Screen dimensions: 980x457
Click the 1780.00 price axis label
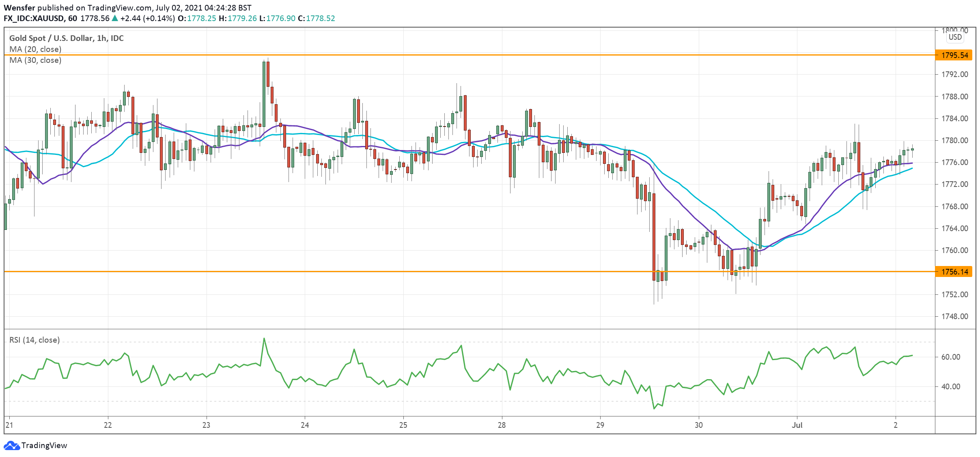pos(954,140)
